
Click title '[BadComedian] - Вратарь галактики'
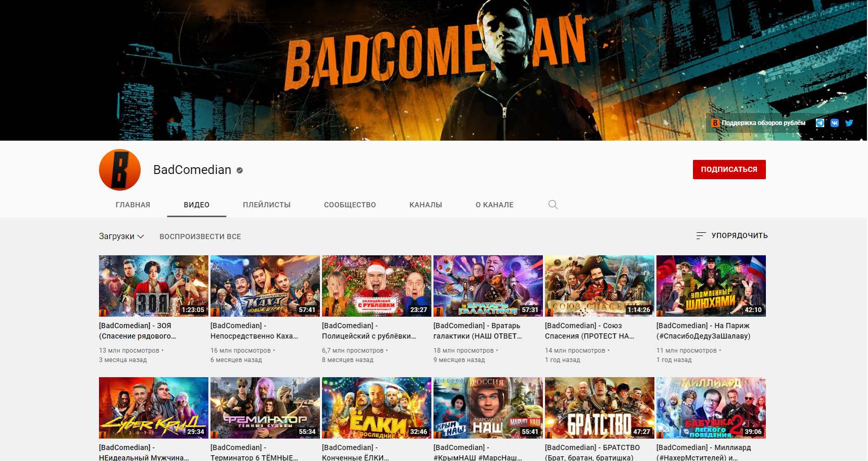click(x=478, y=331)
